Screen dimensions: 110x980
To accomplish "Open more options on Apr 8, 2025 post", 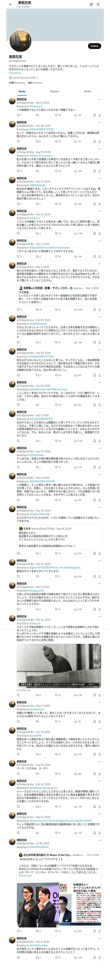I will coord(99,99).
